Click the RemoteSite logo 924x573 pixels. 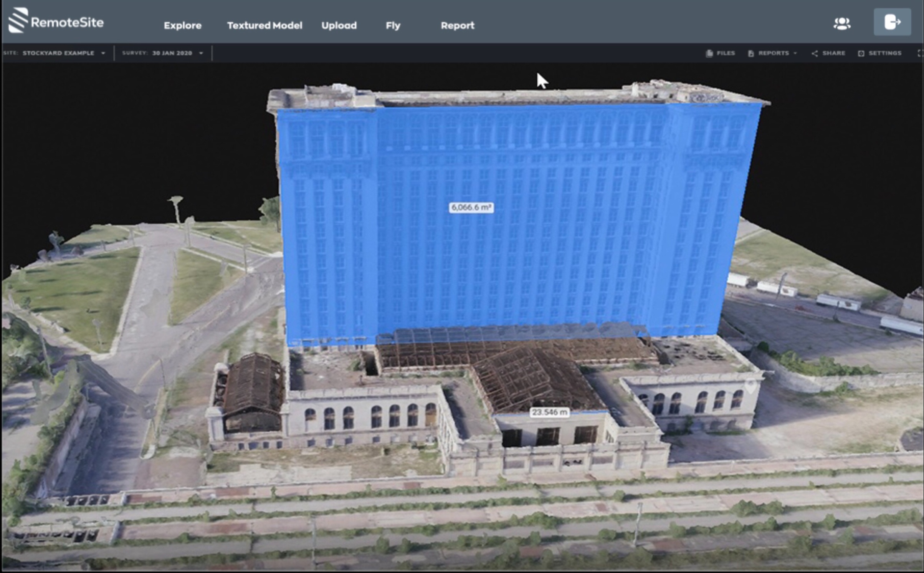pyautogui.click(x=56, y=21)
